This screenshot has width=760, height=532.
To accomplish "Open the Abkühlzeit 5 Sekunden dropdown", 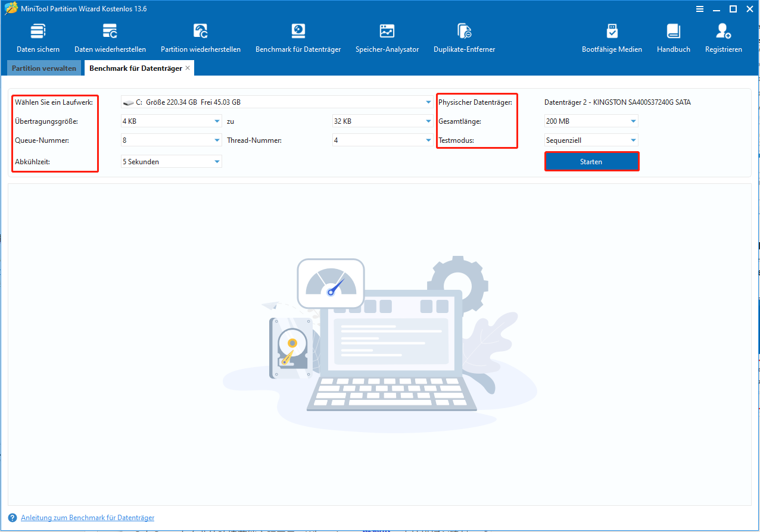I will pyautogui.click(x=172, y=161).
